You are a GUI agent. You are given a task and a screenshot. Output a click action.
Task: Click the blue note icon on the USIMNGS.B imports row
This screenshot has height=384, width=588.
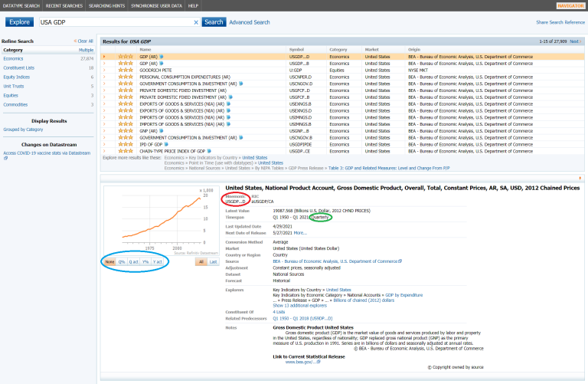point(228,124)
